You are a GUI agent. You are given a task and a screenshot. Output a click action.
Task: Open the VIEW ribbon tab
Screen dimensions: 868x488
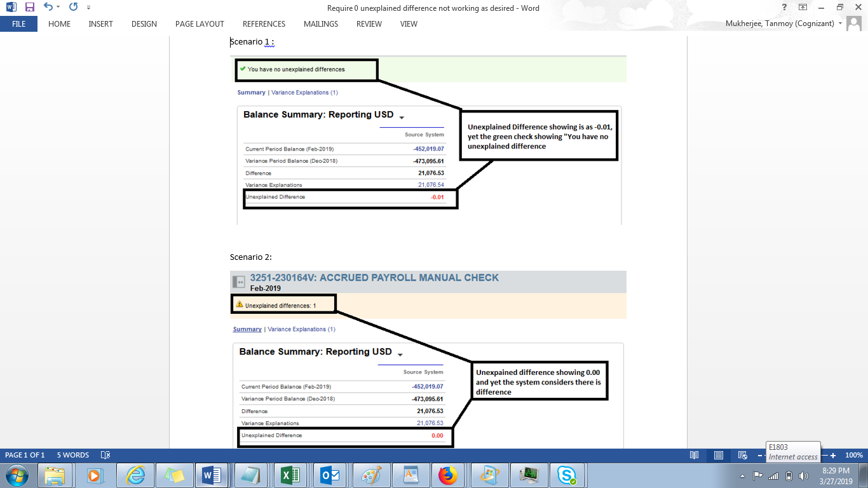[x=409, y=24]
